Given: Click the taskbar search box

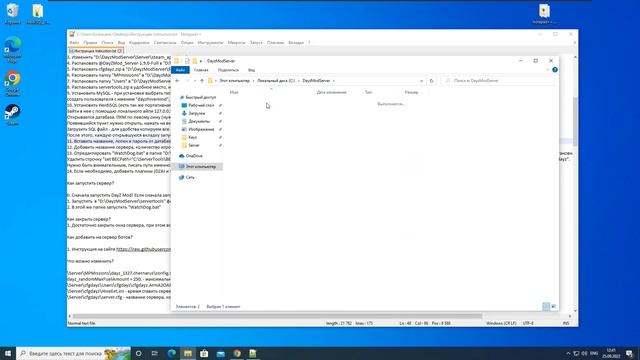Looking at the screenshot, I should [73, 353].
